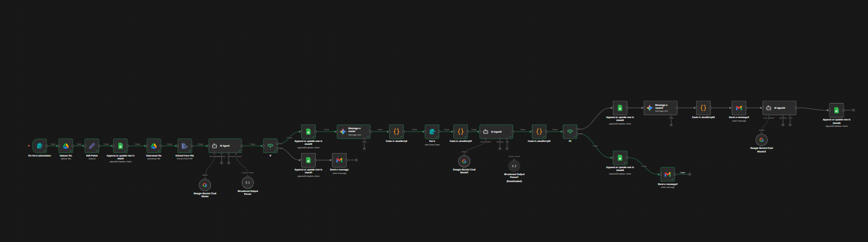Select Google Gemini Chat Model2 node
Viewport: 868px width, 242px height.
[761, 140]
